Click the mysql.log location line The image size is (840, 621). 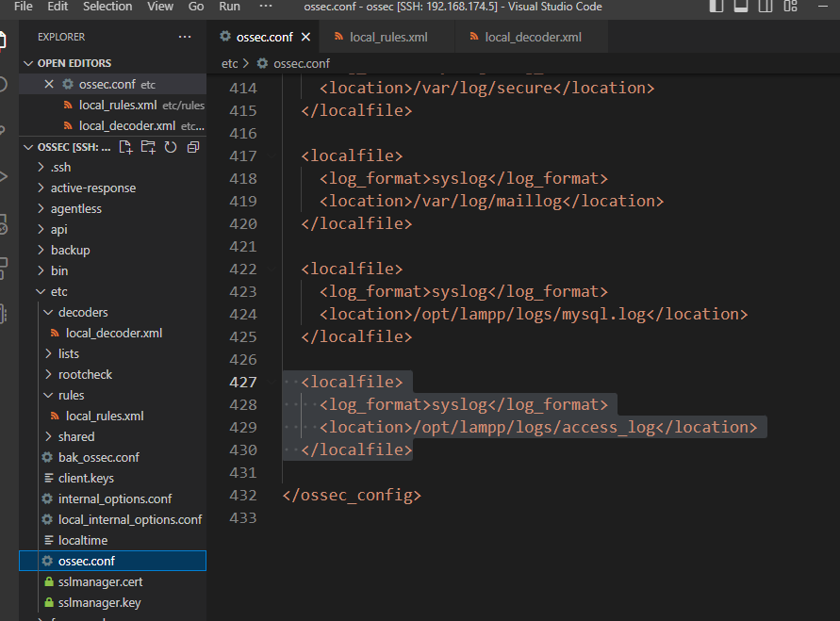pos(534,314)
